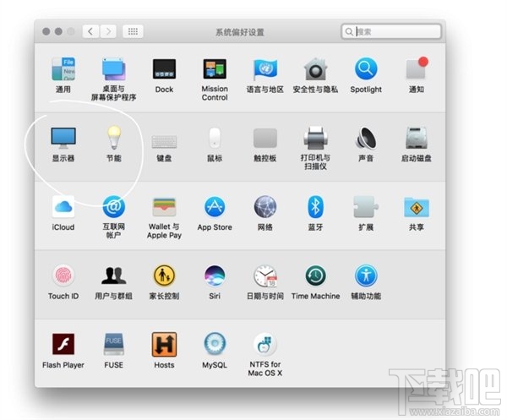The width and height of the screenshot is (507, 420).
Task: Go forward with the right arrow button
Action: click(108, 31)
